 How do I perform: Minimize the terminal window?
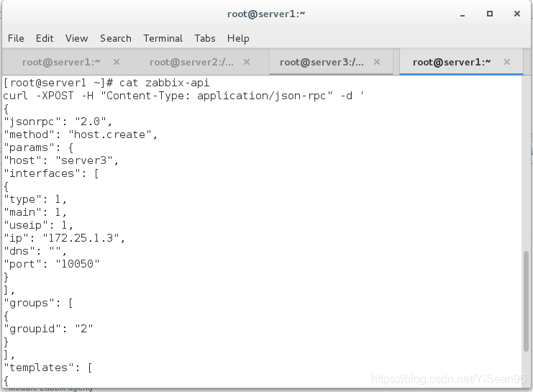(x=463, y=14)
